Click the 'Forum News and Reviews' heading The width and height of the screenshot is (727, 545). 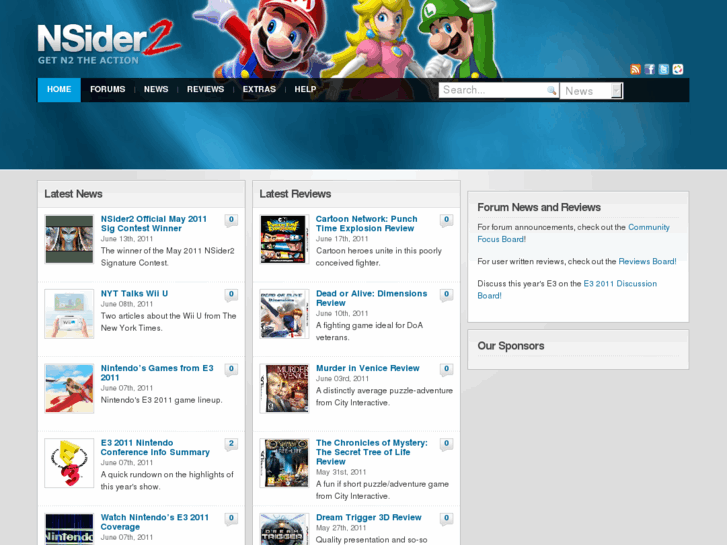pyautogui.click(x=539, y=207)
